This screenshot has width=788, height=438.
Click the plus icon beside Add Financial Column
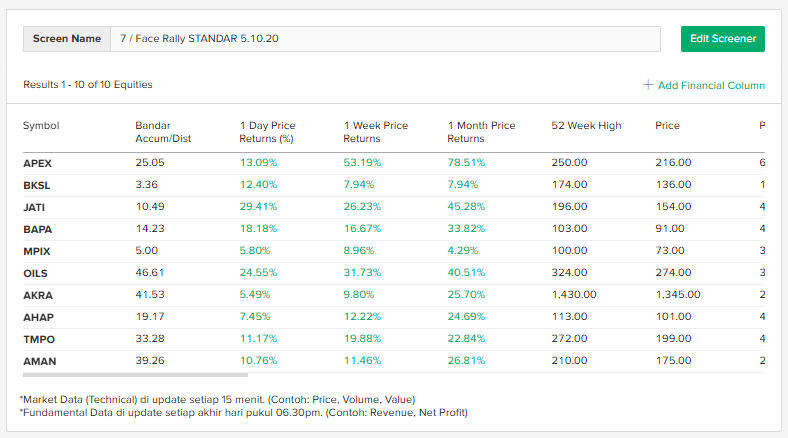[x=648, y=85]
